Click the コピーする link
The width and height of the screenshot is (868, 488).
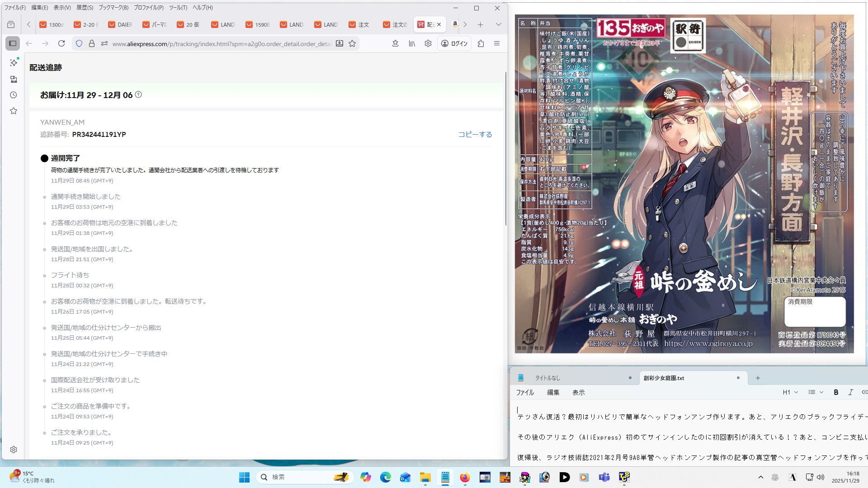[x=475, y=134]
